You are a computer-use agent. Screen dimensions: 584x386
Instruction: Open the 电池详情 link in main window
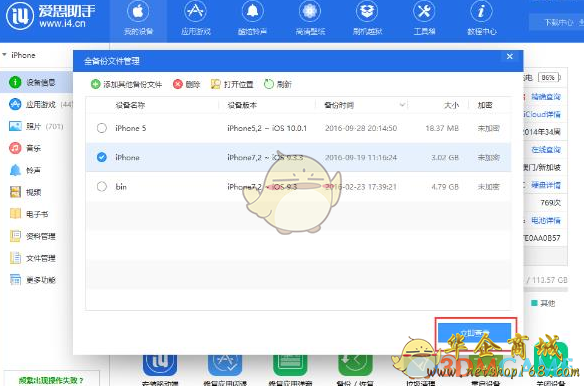(x=546, y=220)
